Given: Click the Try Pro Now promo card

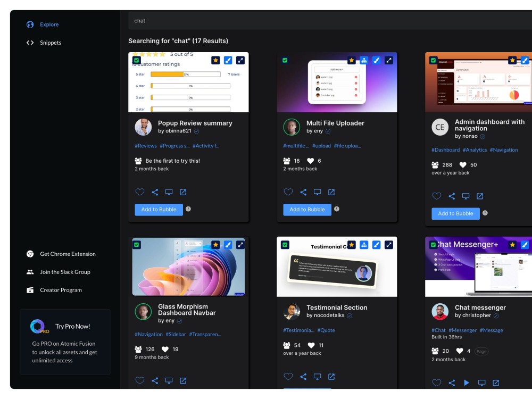Looking at the screenshot, I should tap(65, 342).
